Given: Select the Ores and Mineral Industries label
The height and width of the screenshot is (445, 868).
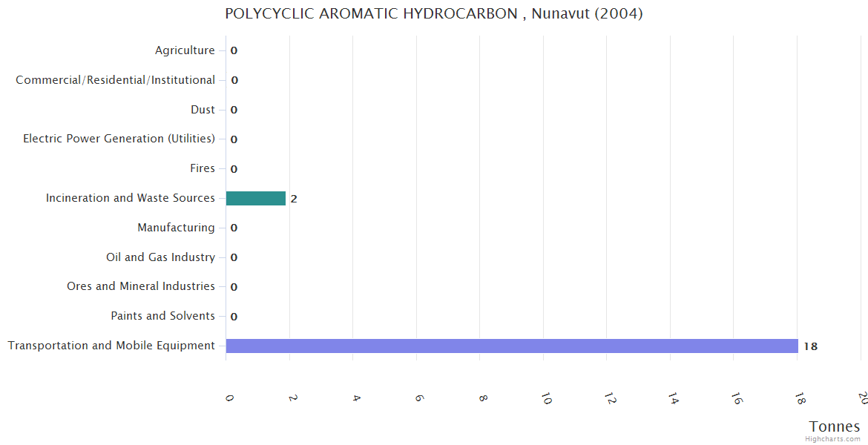Looking at the screenshot, I should (x=141, y=286).
